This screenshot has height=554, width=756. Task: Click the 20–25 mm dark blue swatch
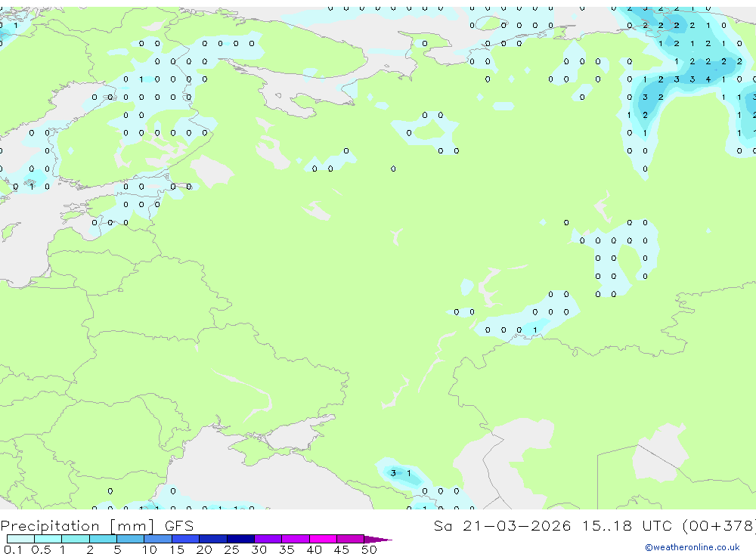(213, 539)
